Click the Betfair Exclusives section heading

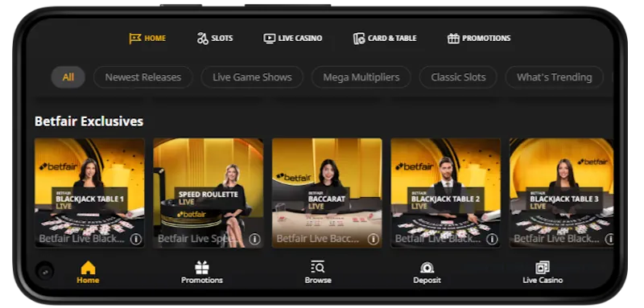click(x=89, y=121)
